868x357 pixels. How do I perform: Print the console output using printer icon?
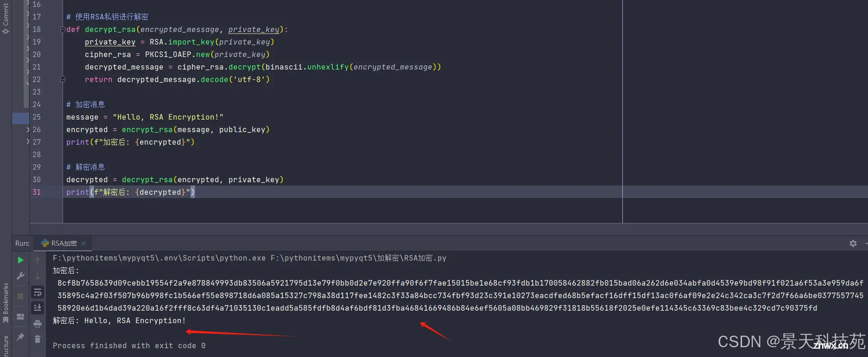38,324
